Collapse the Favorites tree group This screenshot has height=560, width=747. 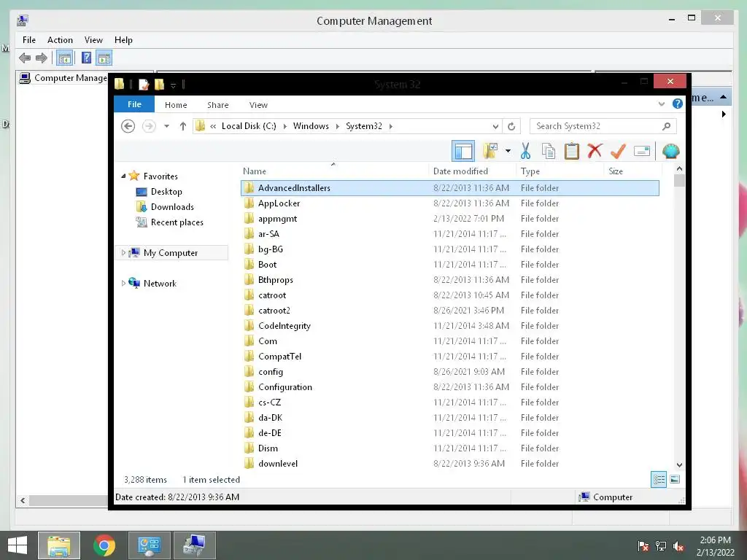123,176
